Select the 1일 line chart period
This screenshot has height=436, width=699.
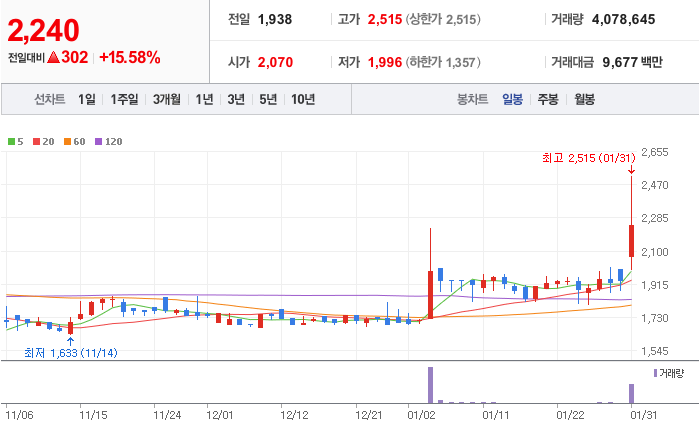coord(87,99)
